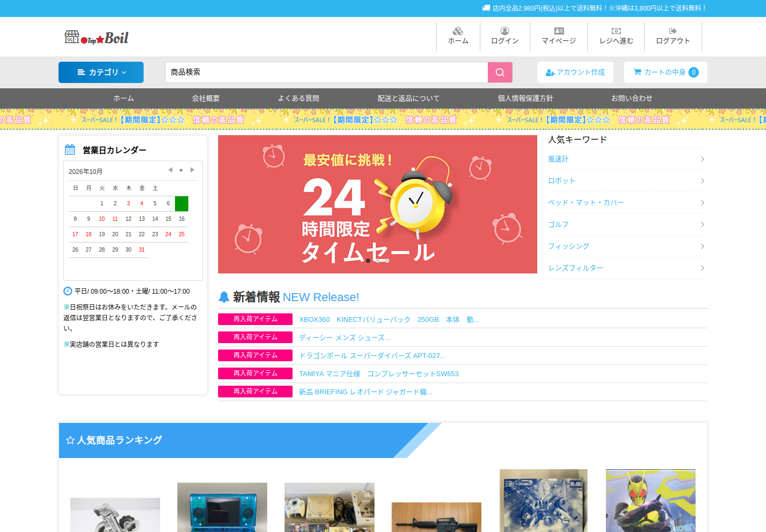The width and height of the screenshot is (766, 532).
Task: Open the カテゴリ category dropdown
Action: click(x=101, y=72)
